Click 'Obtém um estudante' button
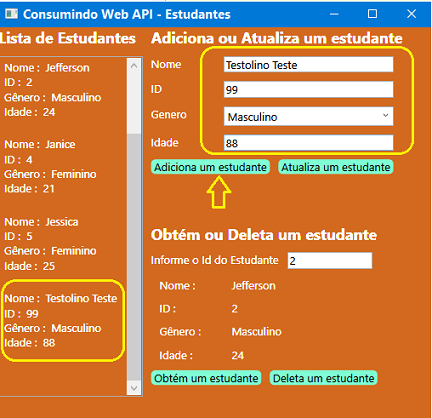 (206, 378)
